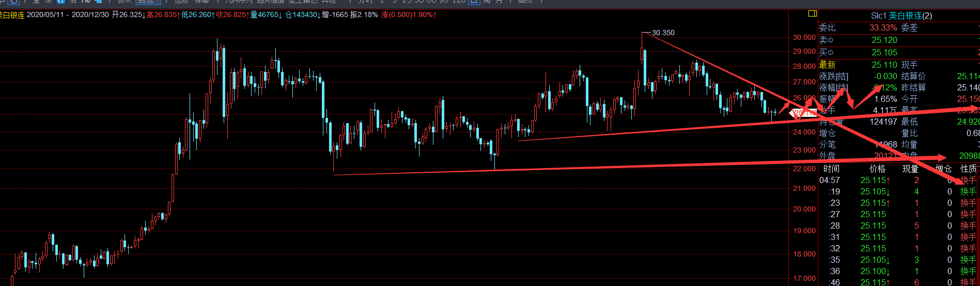Image resolution: width=980 pixels, height=286 pixels.
Task: Click the 今开 label
Action: click(910, 99)
